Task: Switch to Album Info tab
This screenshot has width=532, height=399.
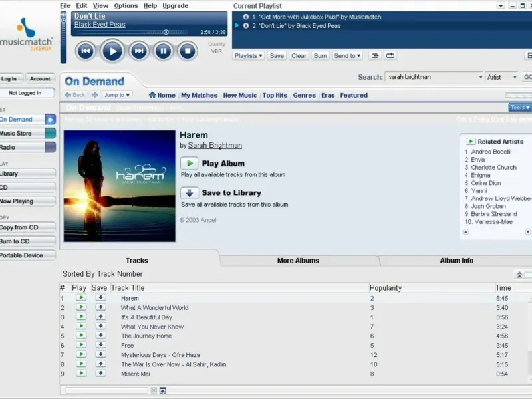Action: coord(457,261)
